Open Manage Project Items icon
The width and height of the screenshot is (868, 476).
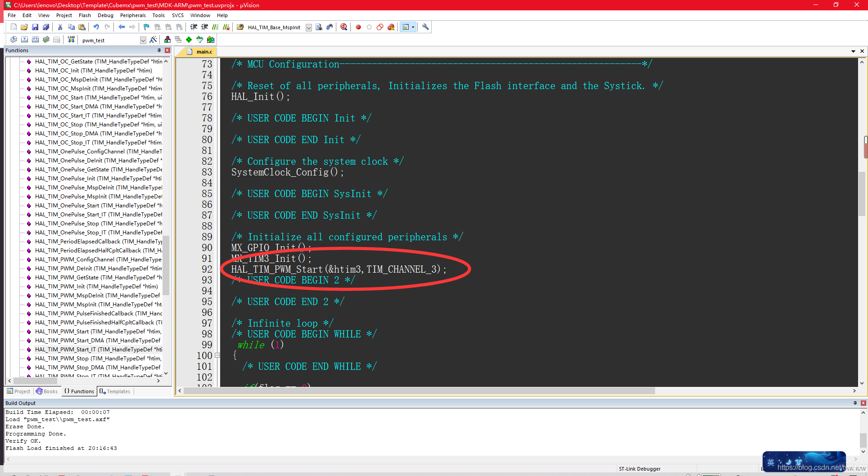[x=167, y=40]
